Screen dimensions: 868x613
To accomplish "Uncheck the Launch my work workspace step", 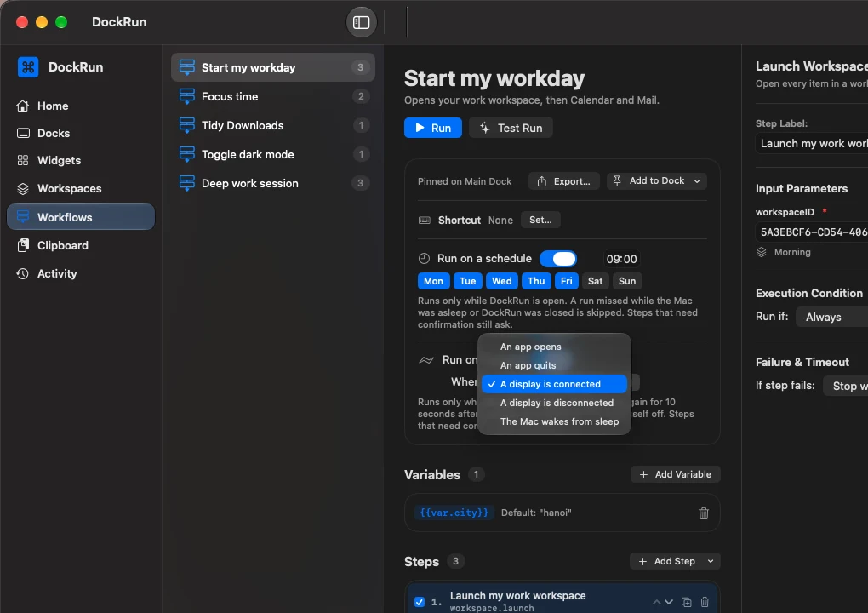I will pos(420,602).
